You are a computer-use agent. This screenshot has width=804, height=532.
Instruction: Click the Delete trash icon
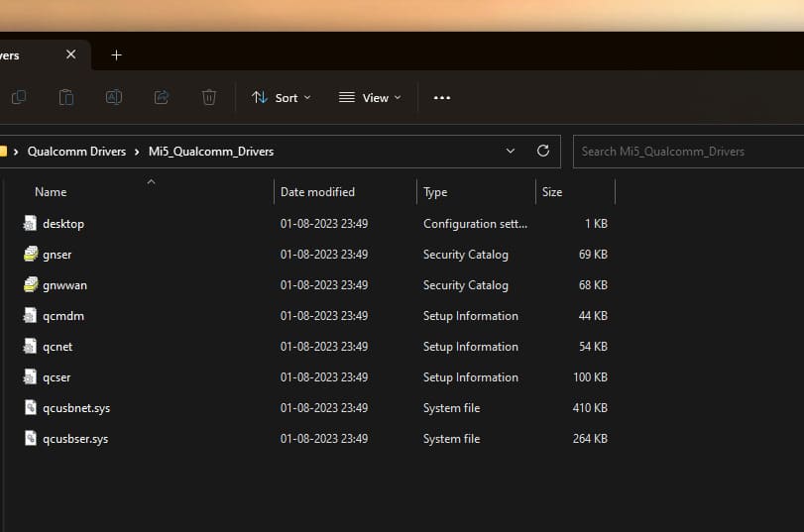[209, 97]
